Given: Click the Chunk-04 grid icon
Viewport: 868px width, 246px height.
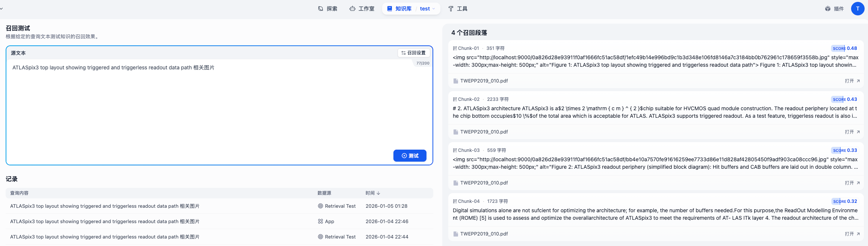Looking at the screenshot, I should coord(455,201).
